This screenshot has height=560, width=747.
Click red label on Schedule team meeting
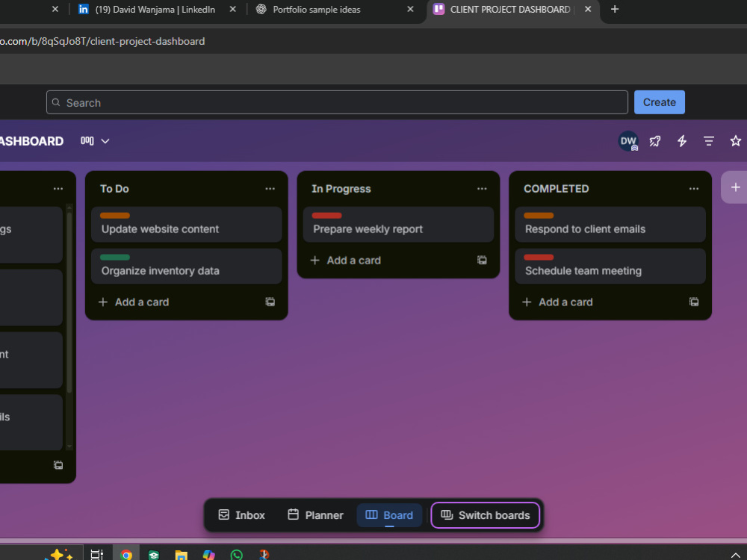pos(539,257)
